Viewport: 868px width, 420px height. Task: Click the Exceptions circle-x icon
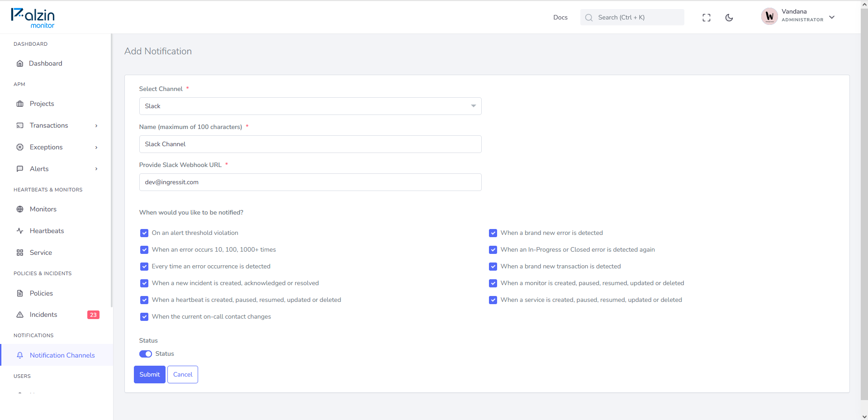20,147
